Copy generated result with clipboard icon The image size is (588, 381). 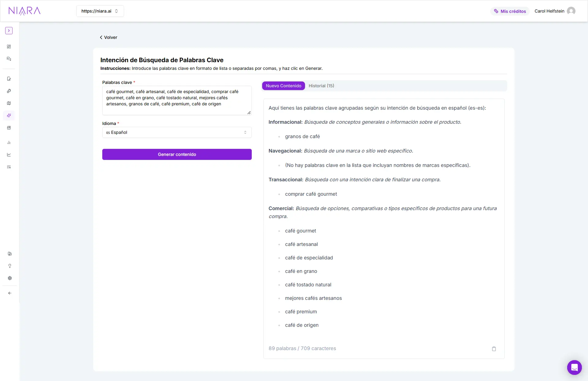[494, 349]
